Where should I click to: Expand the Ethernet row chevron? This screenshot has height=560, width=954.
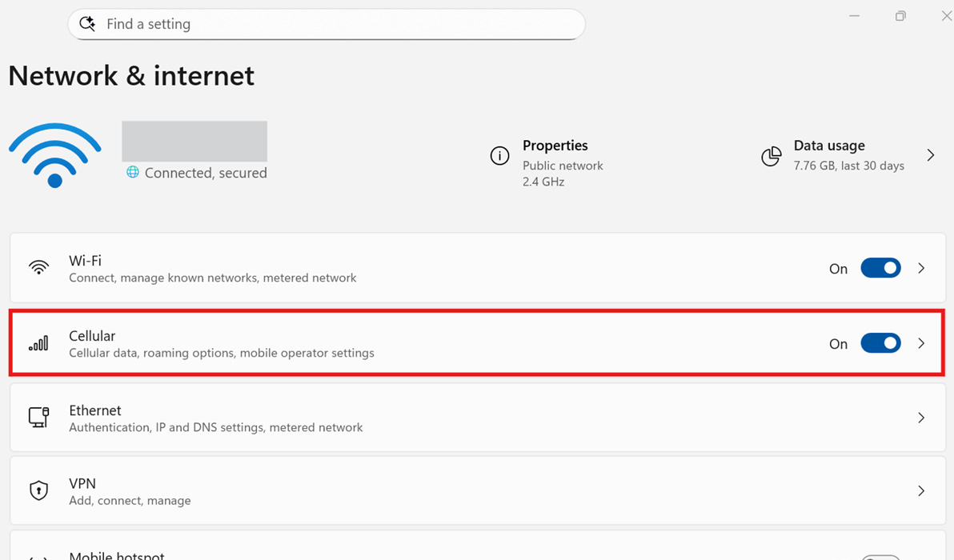(921, 418)
